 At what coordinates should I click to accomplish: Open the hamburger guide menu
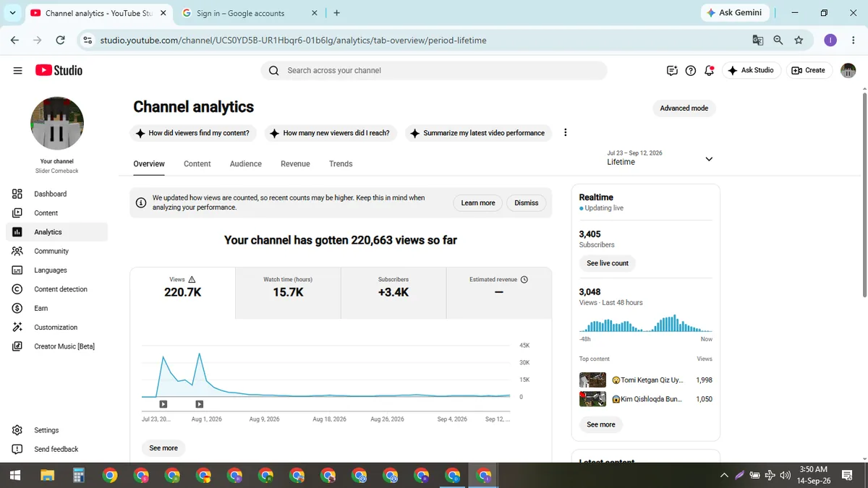[x=17, y=70]
